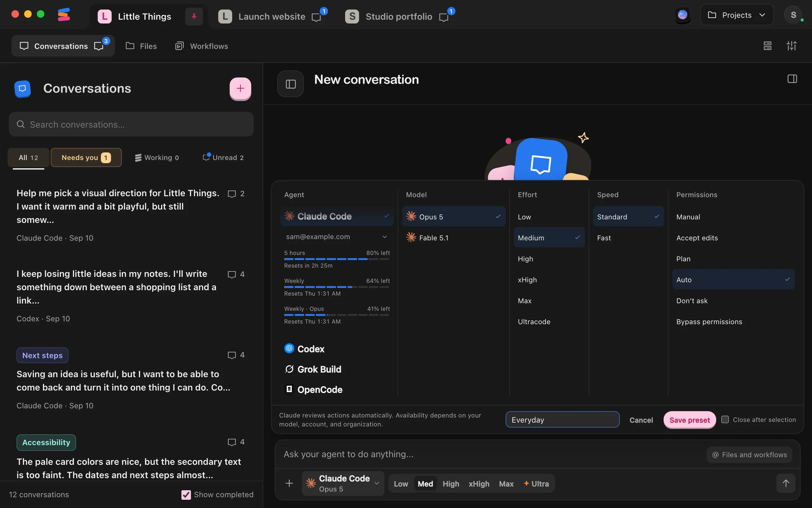Click the Search conversations field

131,124
